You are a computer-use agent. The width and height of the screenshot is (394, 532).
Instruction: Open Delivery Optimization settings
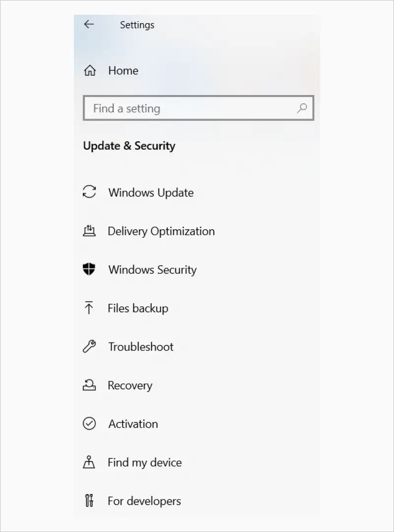click(161, 231)
